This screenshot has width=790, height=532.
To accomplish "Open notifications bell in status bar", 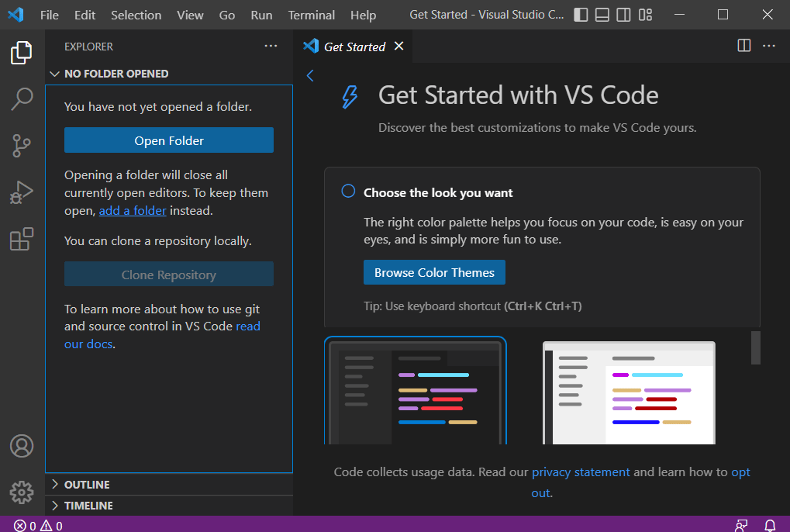I will 770,526.
